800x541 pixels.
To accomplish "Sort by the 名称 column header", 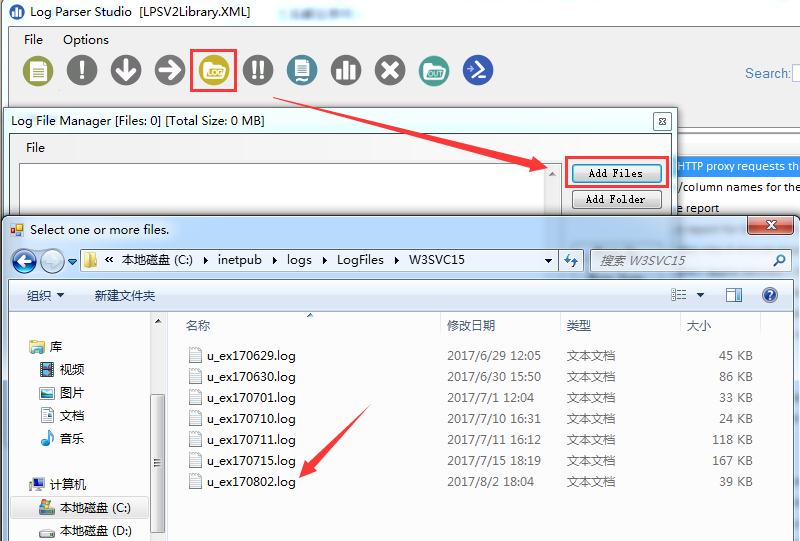I will (305, 326).
